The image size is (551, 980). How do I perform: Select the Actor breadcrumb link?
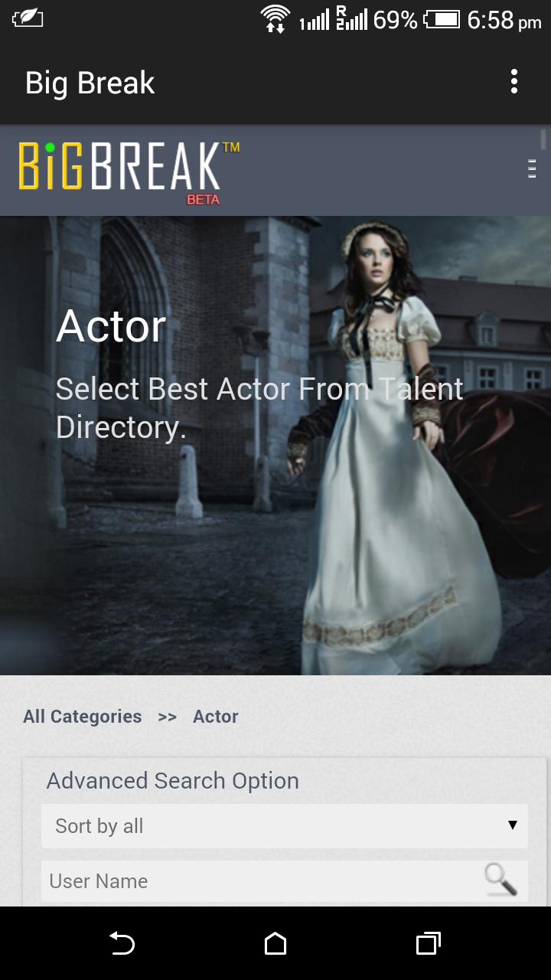[x=216, y=717]
